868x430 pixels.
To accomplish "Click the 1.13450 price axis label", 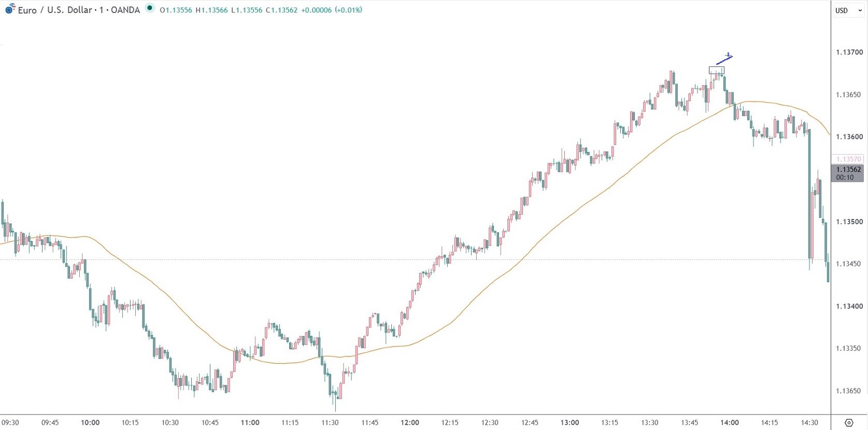I will 849,263.
